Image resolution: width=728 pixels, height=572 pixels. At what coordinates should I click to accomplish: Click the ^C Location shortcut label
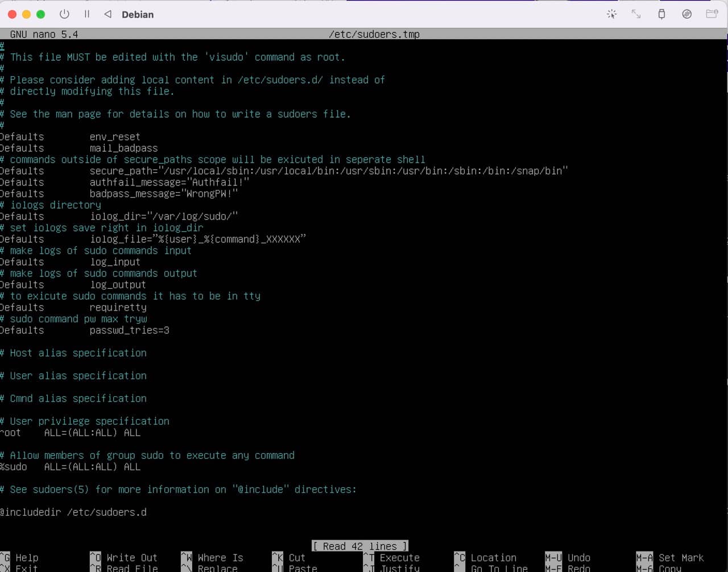pyautogui.click(x=485, y=558)
